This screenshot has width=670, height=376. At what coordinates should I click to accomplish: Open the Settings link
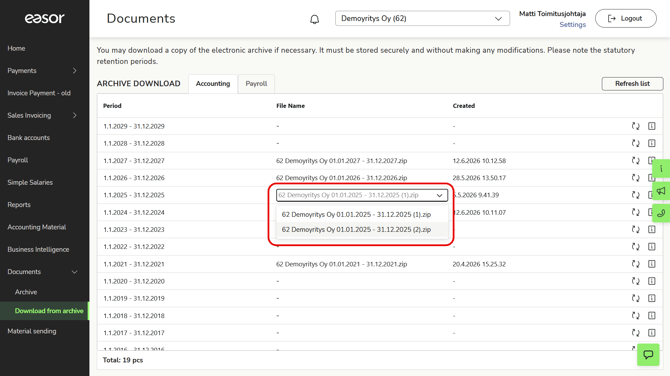[573, 25]
